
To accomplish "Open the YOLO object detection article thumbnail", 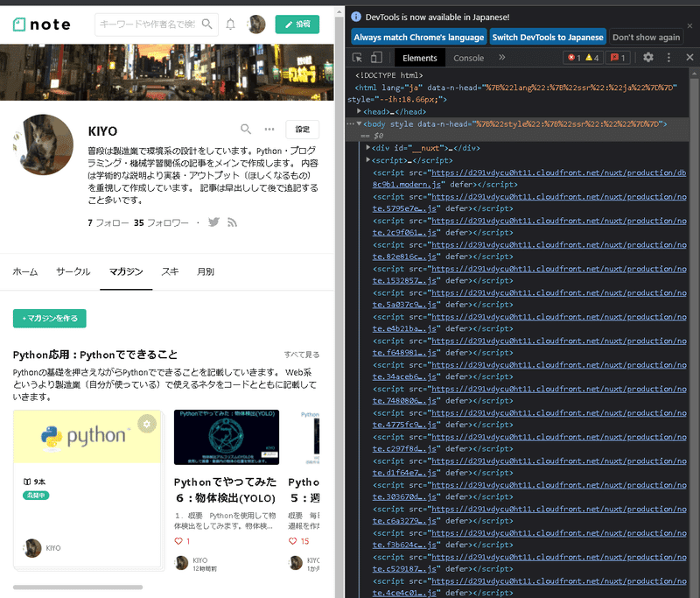I will click(227, 437).
